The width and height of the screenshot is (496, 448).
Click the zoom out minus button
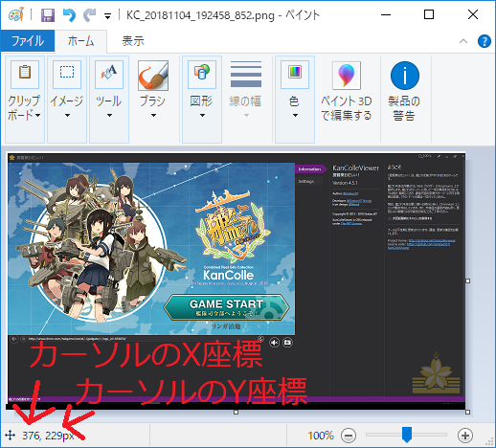(x=349, y=436)
